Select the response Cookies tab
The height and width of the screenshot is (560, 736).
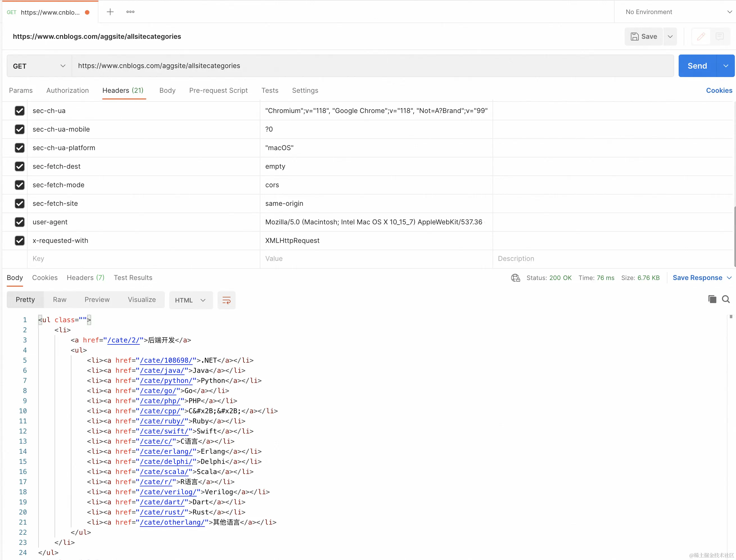pyautogui.click(x=45, y=278)
